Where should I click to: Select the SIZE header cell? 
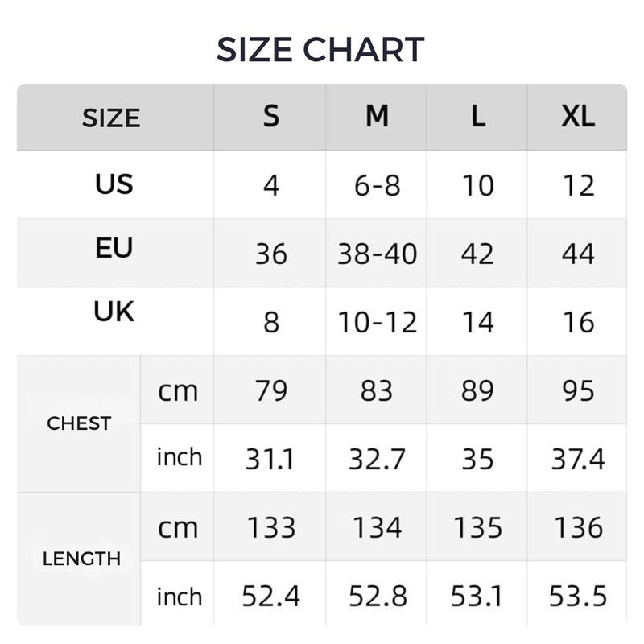[x=111, y=118]
